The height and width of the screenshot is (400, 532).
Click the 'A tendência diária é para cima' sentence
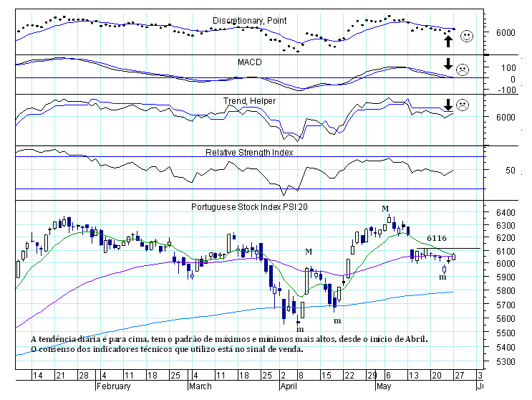[229, 339]
